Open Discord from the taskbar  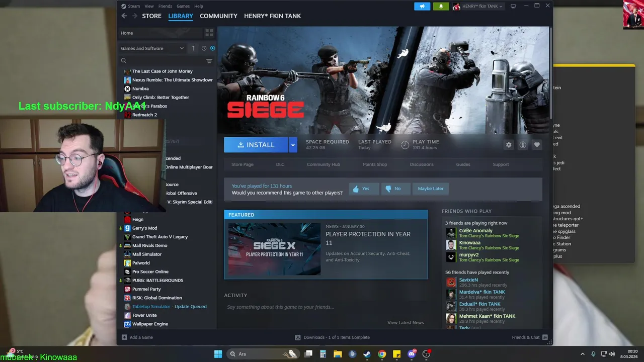412,354
